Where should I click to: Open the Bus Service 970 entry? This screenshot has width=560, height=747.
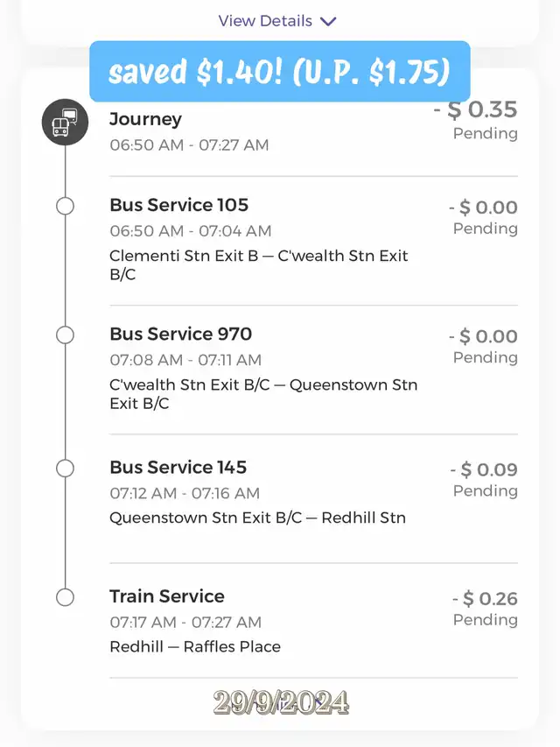pyautogui.click(x=181, y=334)
